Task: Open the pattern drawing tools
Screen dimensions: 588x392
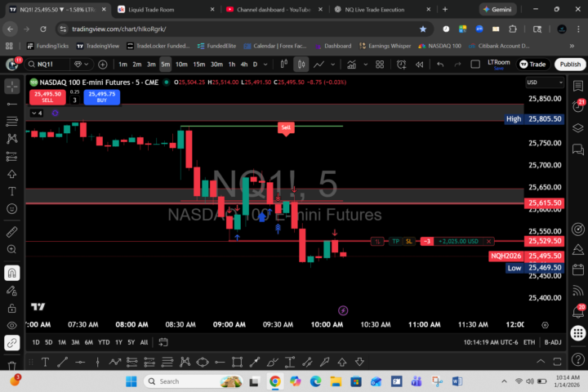Action: [12, 139]
